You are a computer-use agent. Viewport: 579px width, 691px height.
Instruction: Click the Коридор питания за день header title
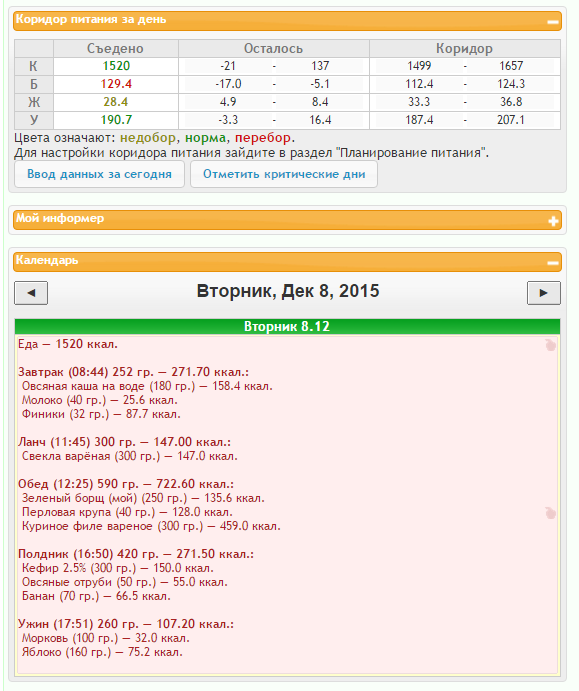pyautogui.click(x=91, y=19)
